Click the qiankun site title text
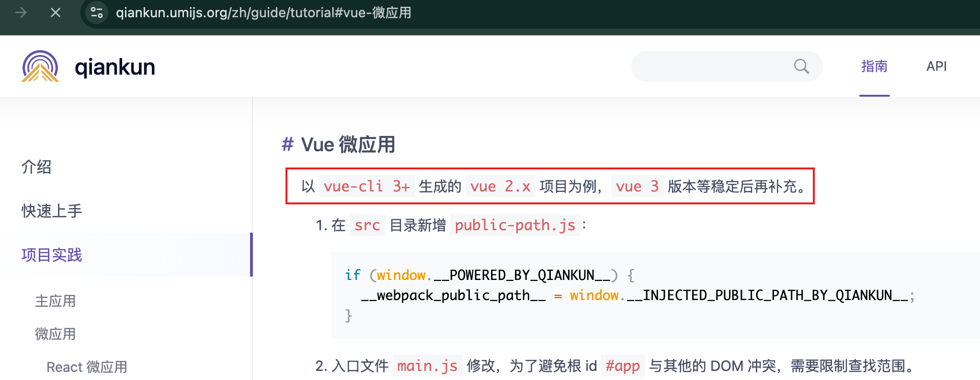Viewport: 980px width, 380px height. click(x=115, y=67)
